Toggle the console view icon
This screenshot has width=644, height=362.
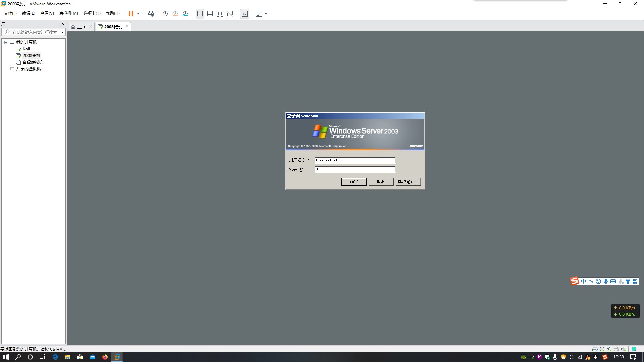tap(245, 14)
